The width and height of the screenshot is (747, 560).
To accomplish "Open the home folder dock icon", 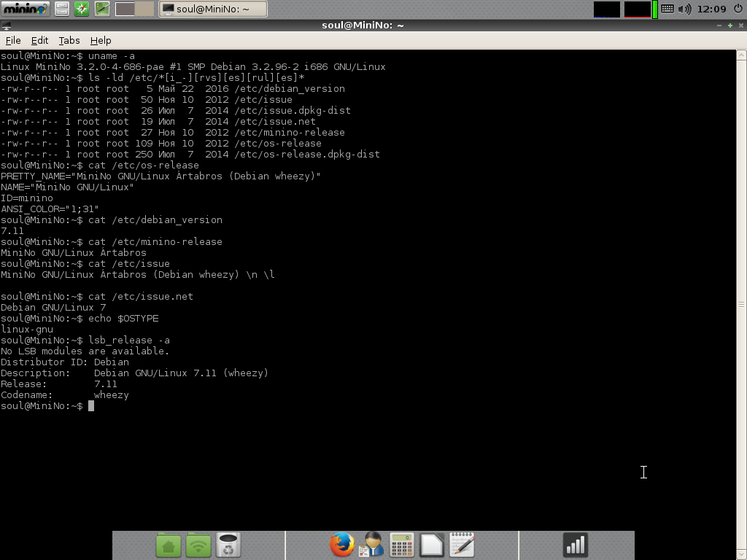I will pyautogui.click(x=169, y=545).
